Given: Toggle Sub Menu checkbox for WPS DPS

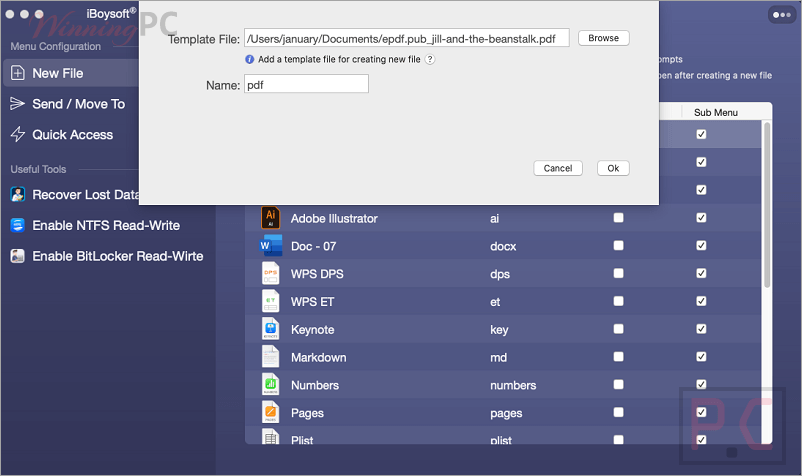Looking at the screenshot, I should pos(701,273).
